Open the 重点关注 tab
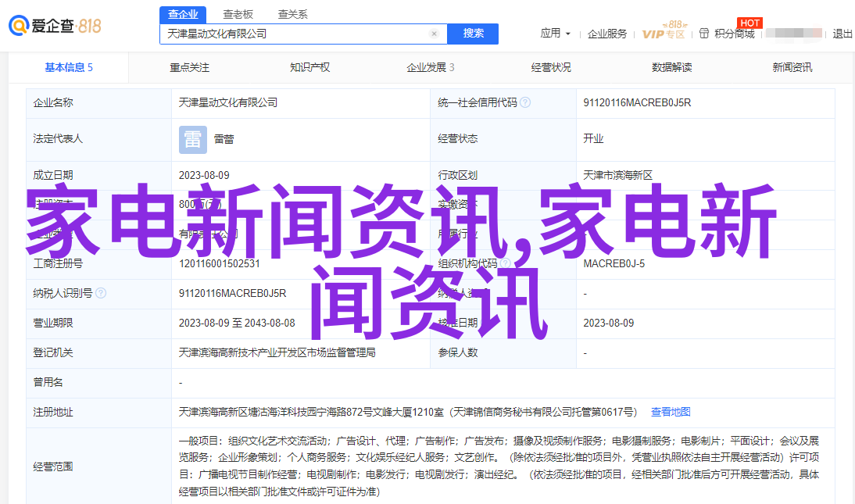Image resolution: width=855 pixels, height=504 pixels. coord(190,67)
